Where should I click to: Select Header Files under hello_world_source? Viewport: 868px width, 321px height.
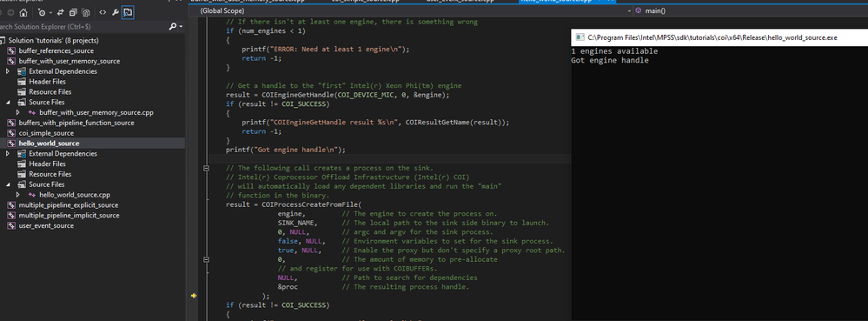tap(47, 164)
